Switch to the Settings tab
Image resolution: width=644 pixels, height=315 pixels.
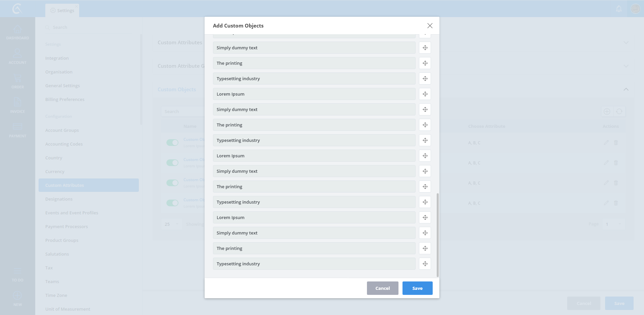(x=62, y=10)
